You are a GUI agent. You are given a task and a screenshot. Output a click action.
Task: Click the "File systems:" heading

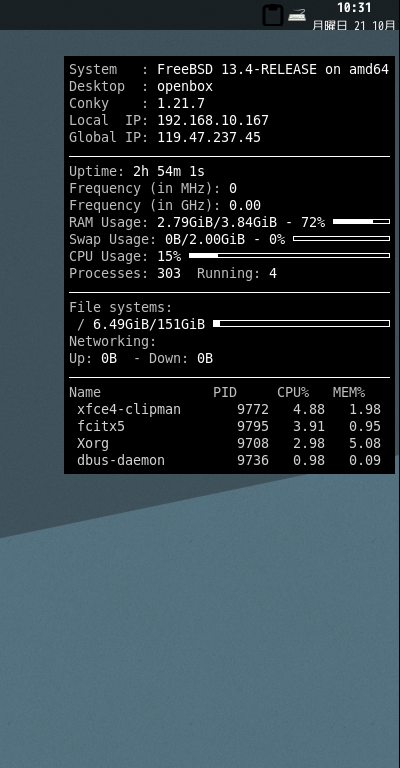(121, 308)
